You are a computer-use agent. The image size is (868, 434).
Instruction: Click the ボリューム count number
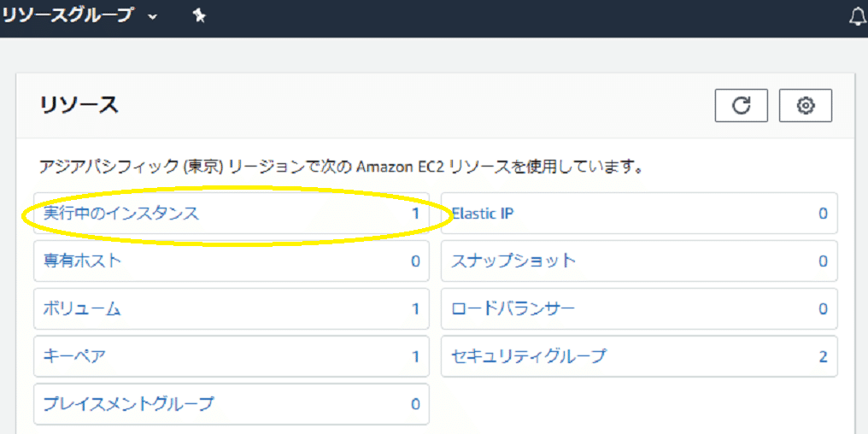415,308
